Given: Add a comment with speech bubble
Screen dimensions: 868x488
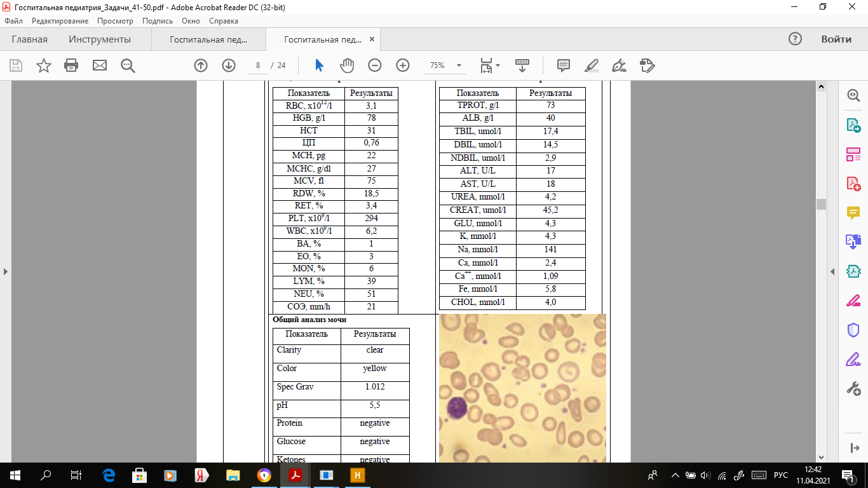Looking at the screenshot, I should click(x=564, y=65).
